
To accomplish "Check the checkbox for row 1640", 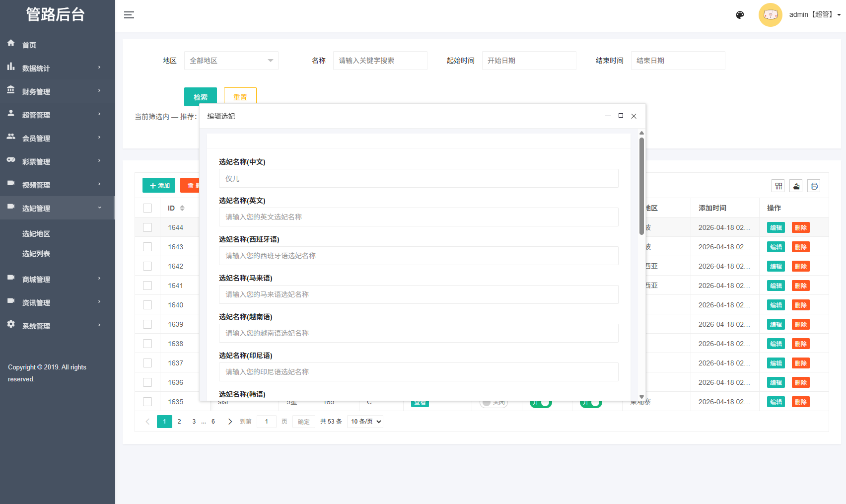I will click(x=147, y=305).
